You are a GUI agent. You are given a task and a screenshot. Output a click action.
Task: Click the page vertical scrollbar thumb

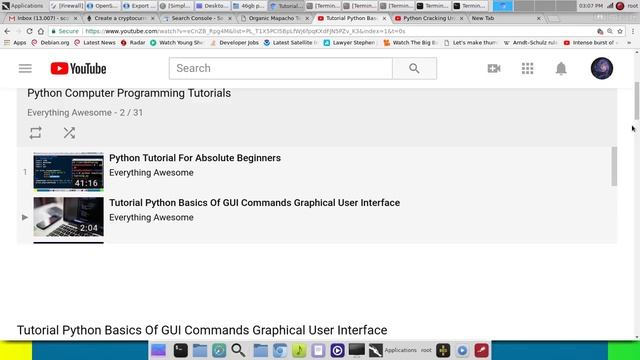(x=636, y=101)
